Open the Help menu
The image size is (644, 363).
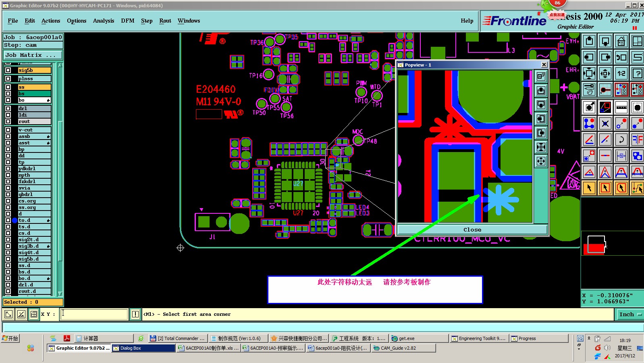(467, 21)
